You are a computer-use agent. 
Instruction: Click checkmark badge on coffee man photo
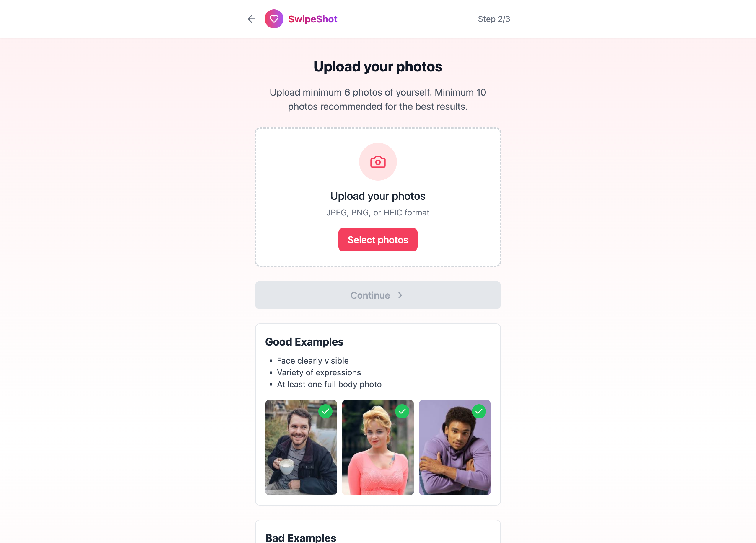click(x=325, y=411)
